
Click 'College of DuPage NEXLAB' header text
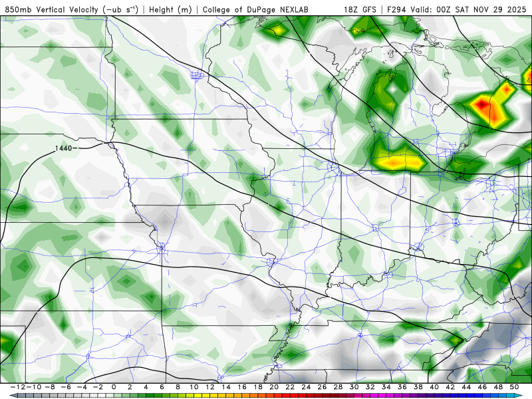255,9
